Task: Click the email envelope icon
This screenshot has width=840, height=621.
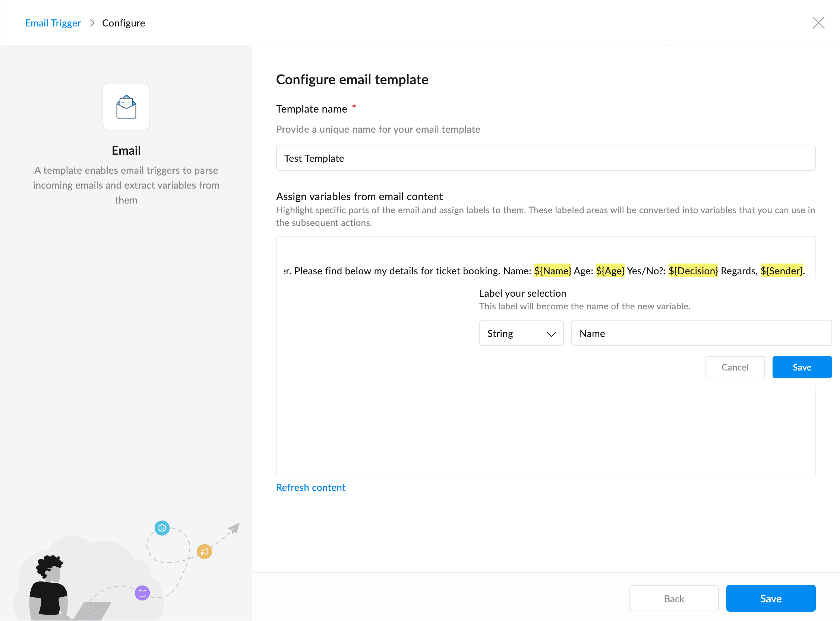Action: [x=126, y=107]
